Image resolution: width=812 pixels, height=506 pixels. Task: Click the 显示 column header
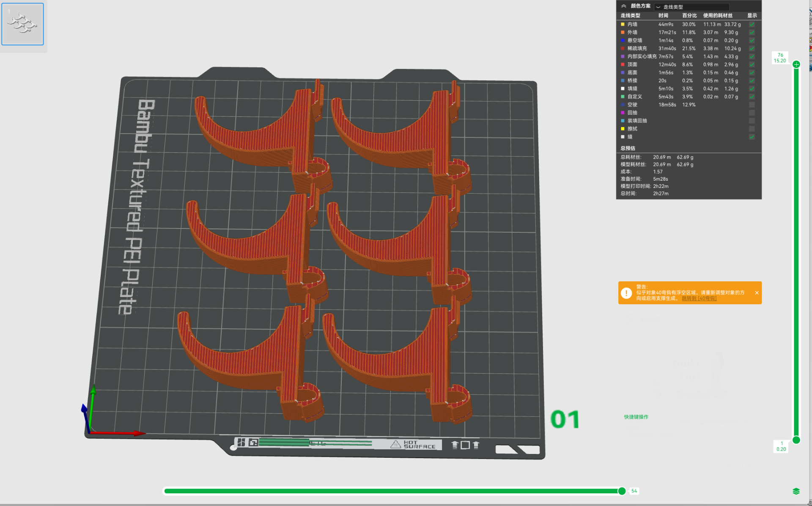coord(752,16)
